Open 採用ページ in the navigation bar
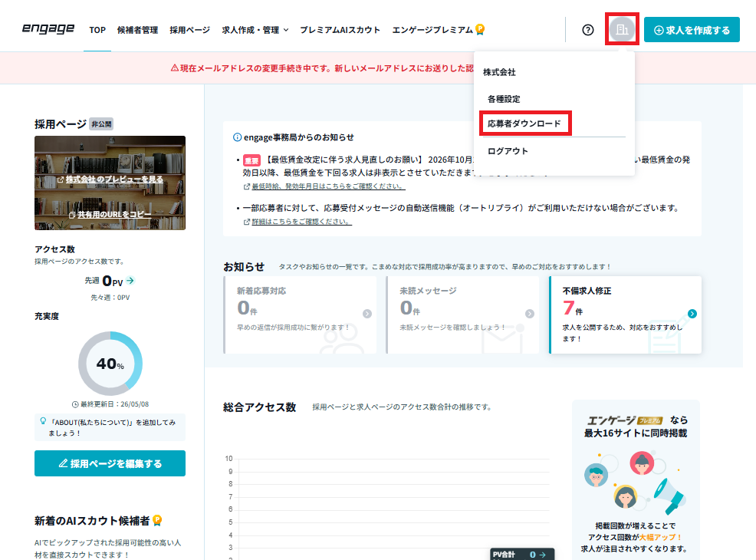The height and width of the screenshot is (560, 756). coord(190,30)
